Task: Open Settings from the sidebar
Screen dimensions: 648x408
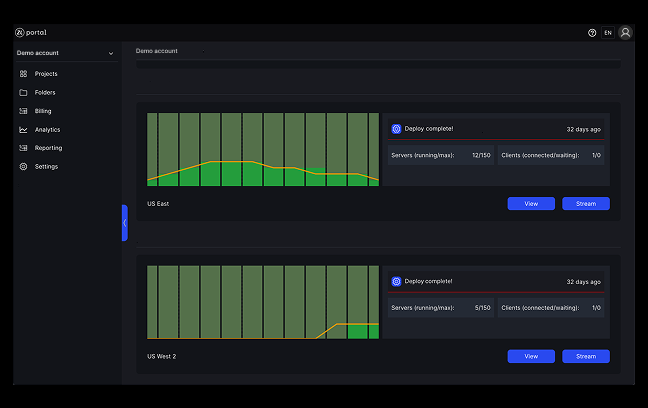Action: coord(46,167)
